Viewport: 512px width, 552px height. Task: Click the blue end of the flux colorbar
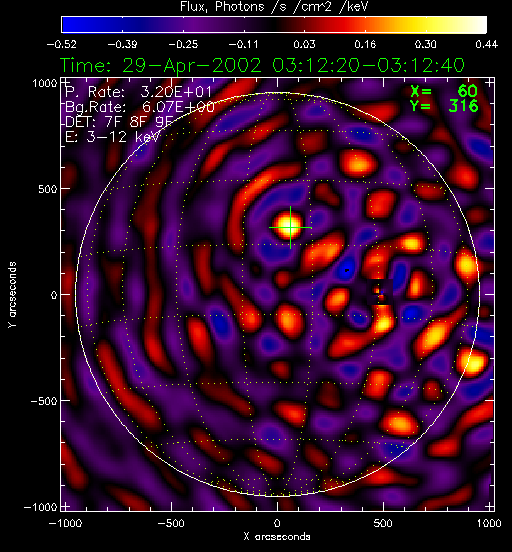point(70,25)
